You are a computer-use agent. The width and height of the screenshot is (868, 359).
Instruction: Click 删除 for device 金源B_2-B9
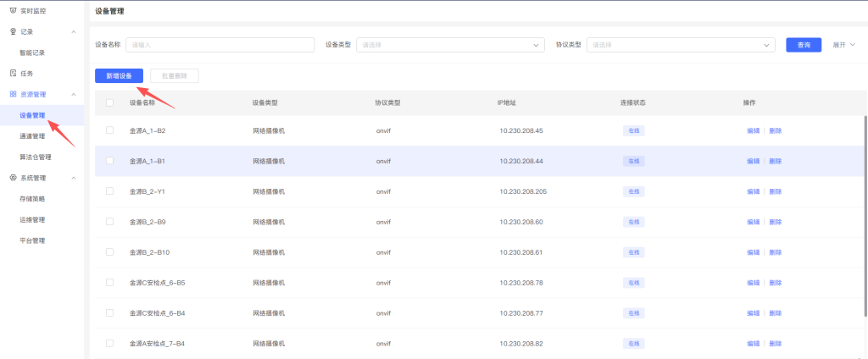click(775, 222)
